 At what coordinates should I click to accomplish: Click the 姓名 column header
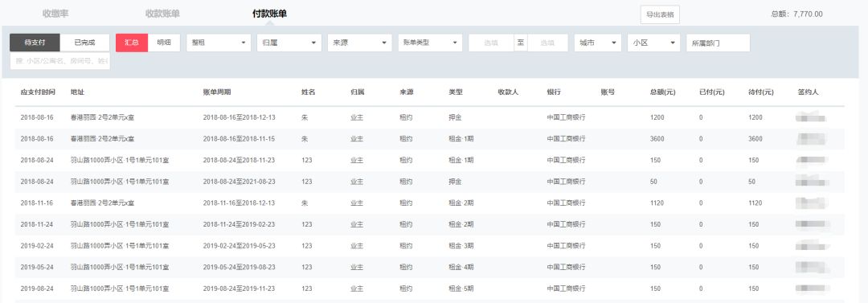pos(309,92)
